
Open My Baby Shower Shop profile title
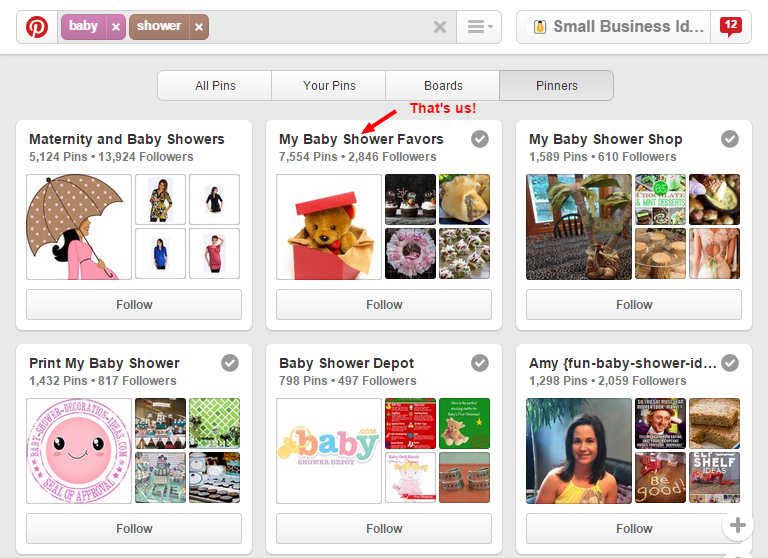[605, 139]
